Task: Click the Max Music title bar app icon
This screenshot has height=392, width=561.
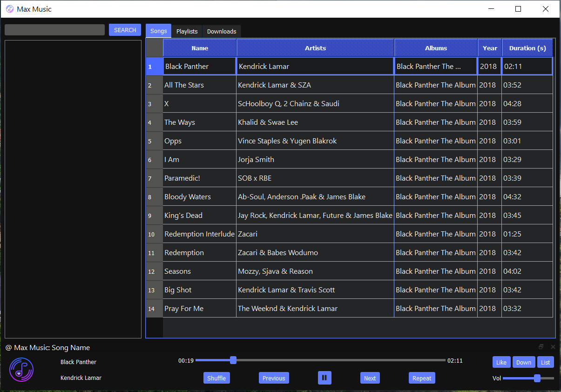Action: pos(10,9)
